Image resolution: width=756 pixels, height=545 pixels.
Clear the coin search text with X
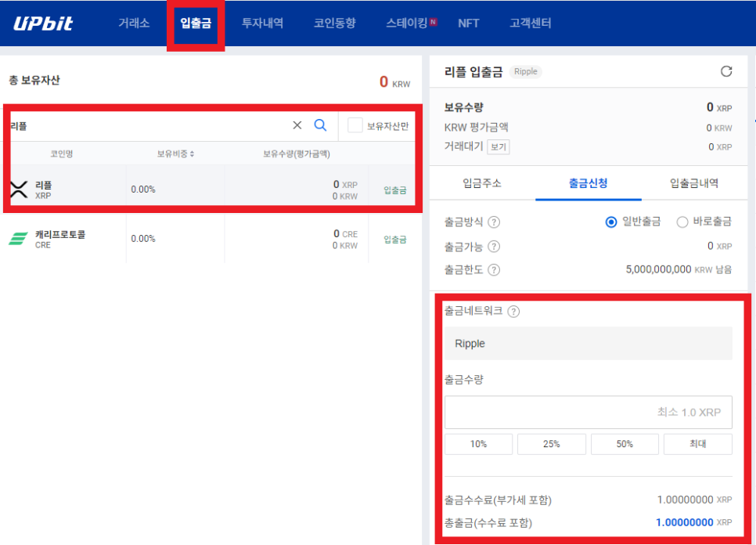[297, 125]
